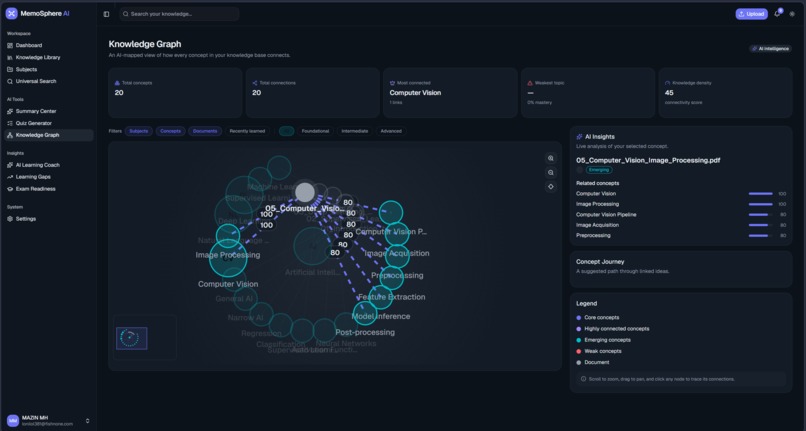Zoom in on the knowledge graph
The image size is (806, 431).
tap(551, 158)
